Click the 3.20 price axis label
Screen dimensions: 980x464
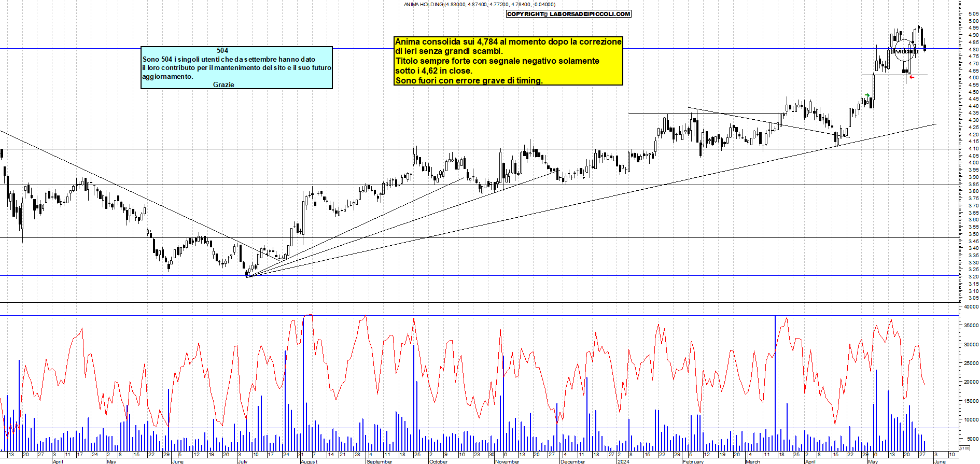(x=973, y=276)
